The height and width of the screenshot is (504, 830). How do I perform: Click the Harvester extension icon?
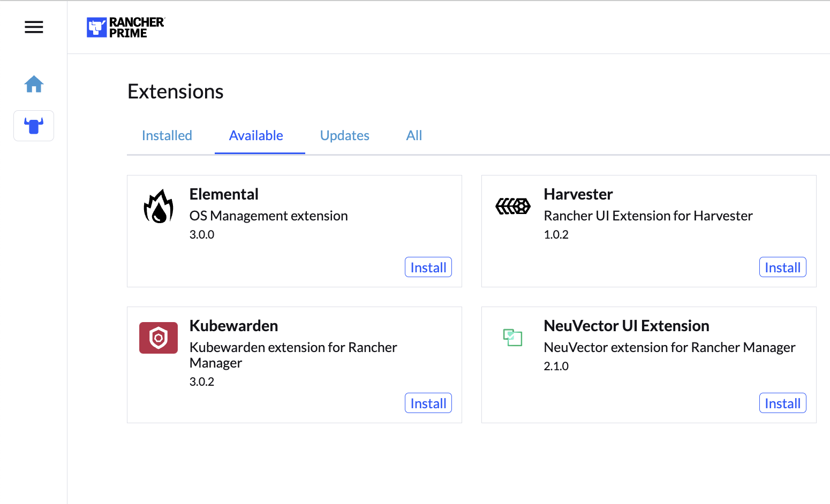[x=512, y=206]
